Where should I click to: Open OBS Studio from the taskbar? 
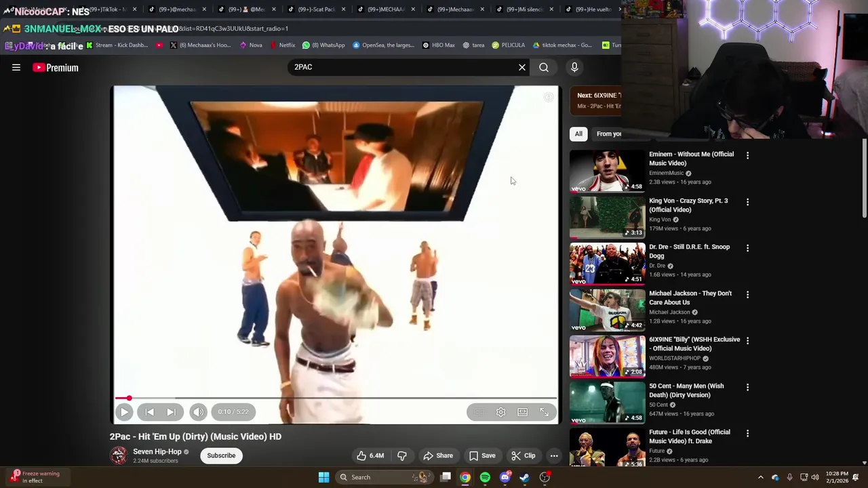545,477
